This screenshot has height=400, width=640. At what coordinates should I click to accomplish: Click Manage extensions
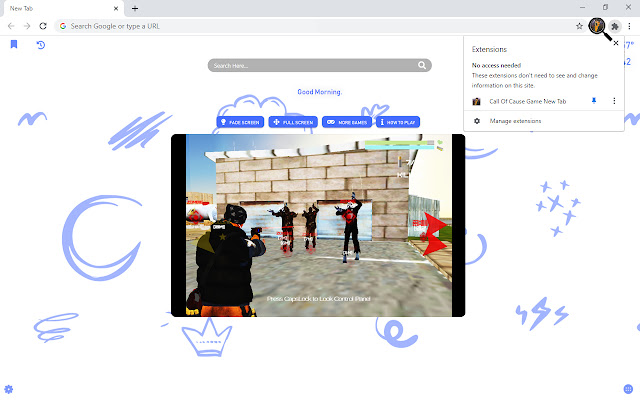(514, 121)
